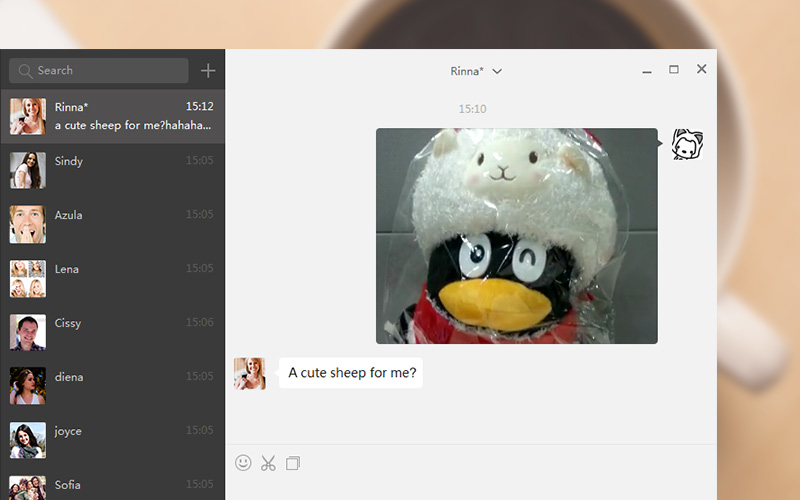Screen dimensions: 800x500
Task: Click Sindy's avatar in the chat list
Action: (x=28, y=170)
